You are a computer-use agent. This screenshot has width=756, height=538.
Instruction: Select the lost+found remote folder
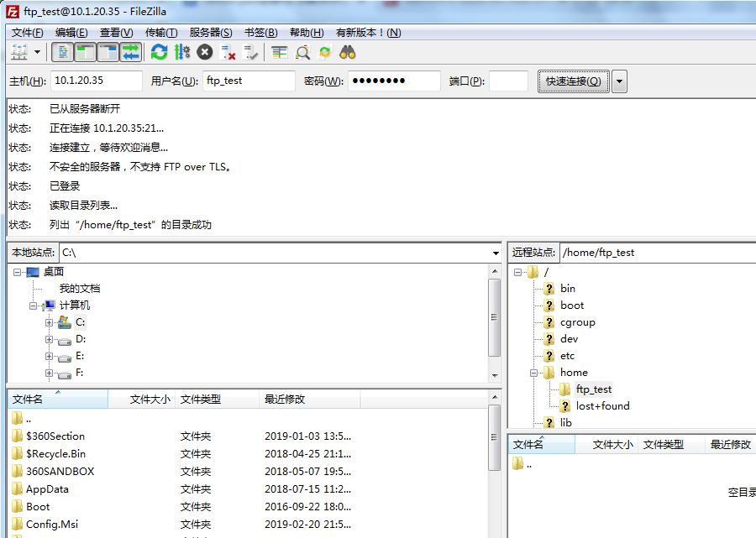coord(602,406)
